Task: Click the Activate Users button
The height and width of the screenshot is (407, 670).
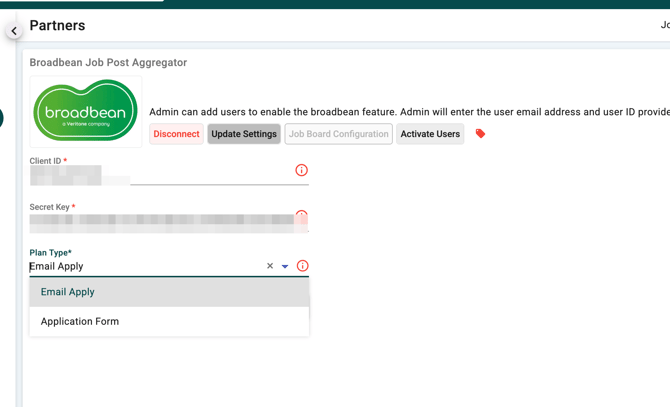Action: pyautogui.click(x=430, y=134)
